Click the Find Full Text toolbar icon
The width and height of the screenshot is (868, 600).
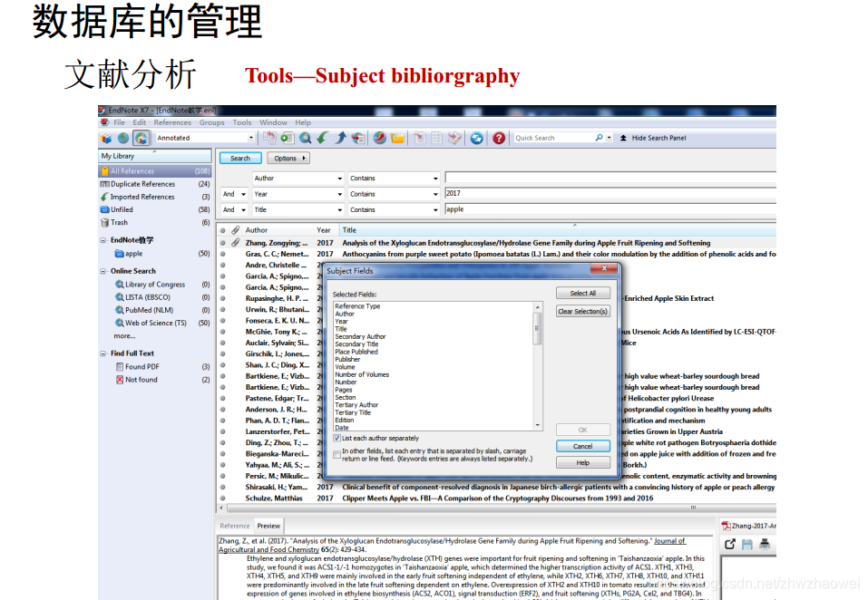click(358, 139)
